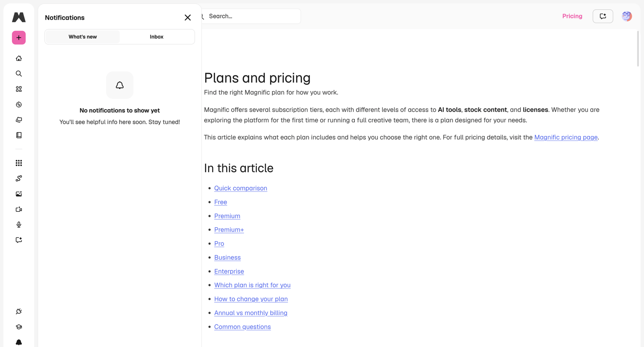Click the Magnific logo in the sidebar
This screenshot has height=347, width=644.
[19, 17]
